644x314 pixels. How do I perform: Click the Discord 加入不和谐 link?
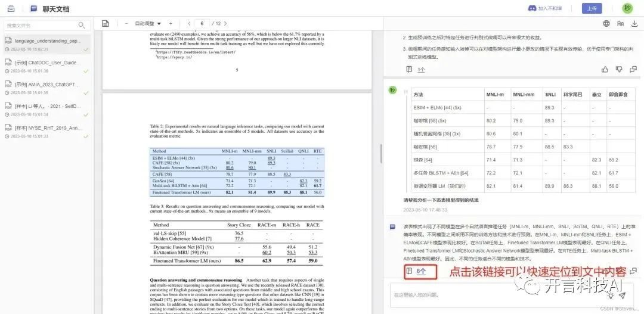546,8
